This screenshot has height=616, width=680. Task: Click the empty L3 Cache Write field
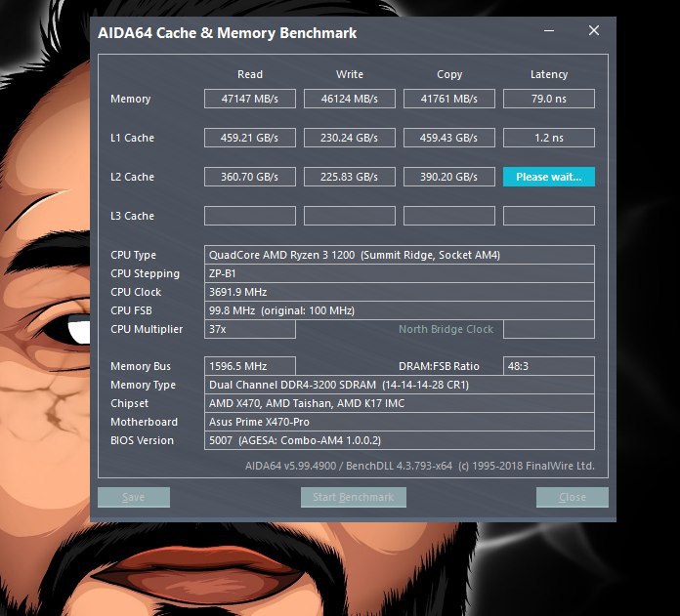(x=350, y=216)
